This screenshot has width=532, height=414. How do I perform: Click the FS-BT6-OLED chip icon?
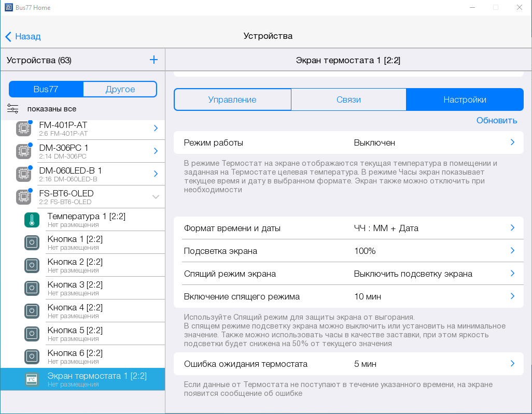pos(23,197)
